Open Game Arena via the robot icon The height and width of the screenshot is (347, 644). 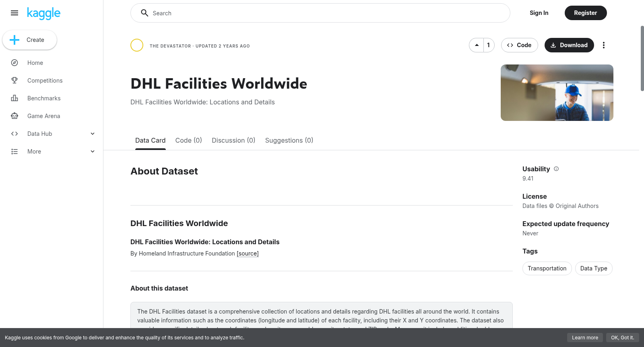[14, 116]
